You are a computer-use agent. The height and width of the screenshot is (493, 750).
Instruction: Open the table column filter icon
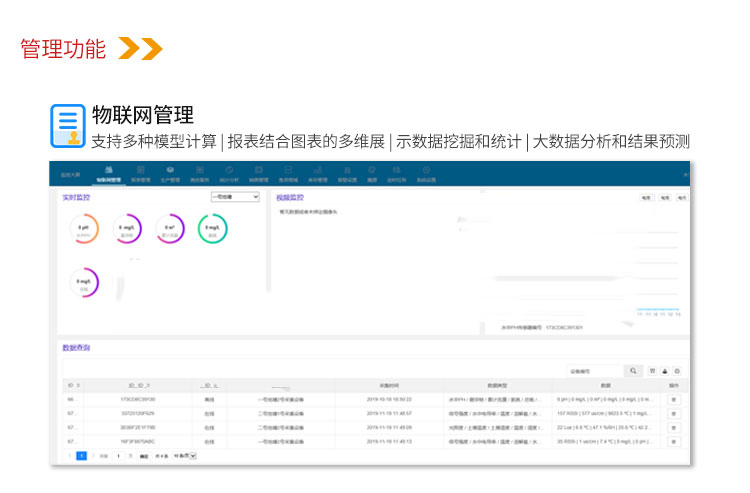(652, 371)
